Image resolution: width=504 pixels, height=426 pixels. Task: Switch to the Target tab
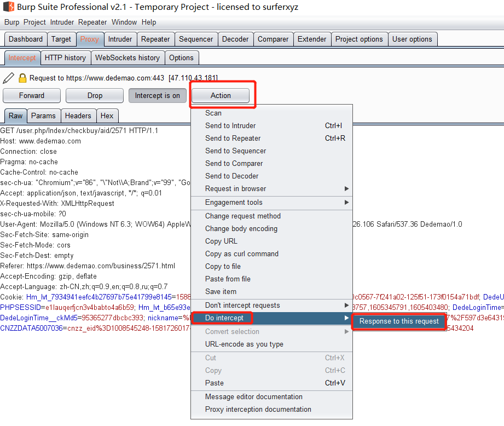point(61,39)
